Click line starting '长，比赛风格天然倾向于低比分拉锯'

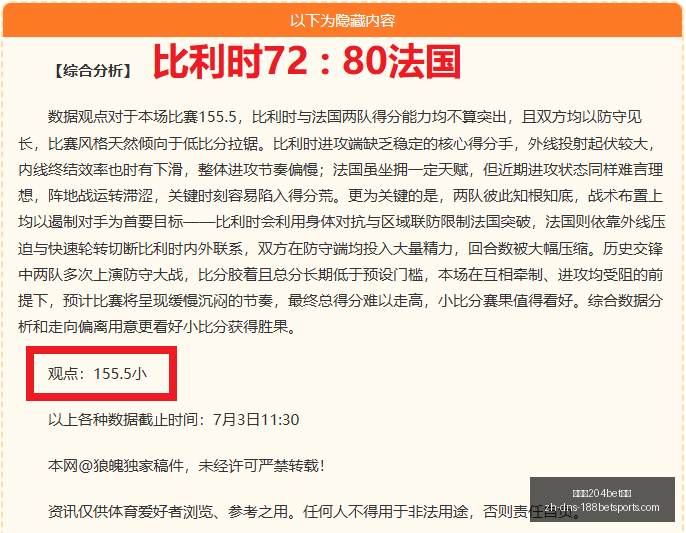(337, 144)
